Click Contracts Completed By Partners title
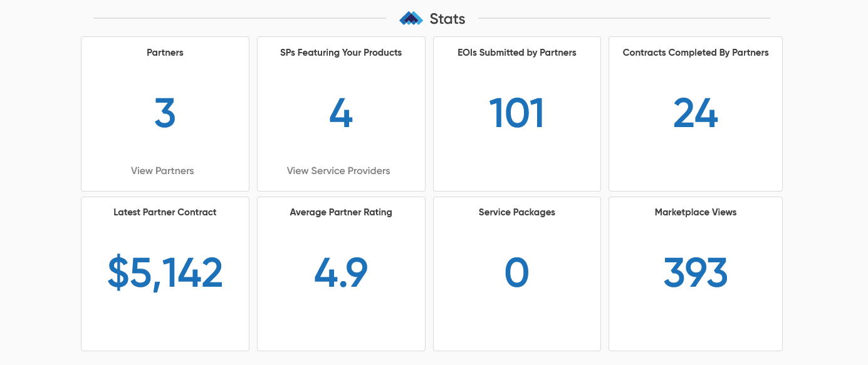868x365 pixels. (696, 53)
